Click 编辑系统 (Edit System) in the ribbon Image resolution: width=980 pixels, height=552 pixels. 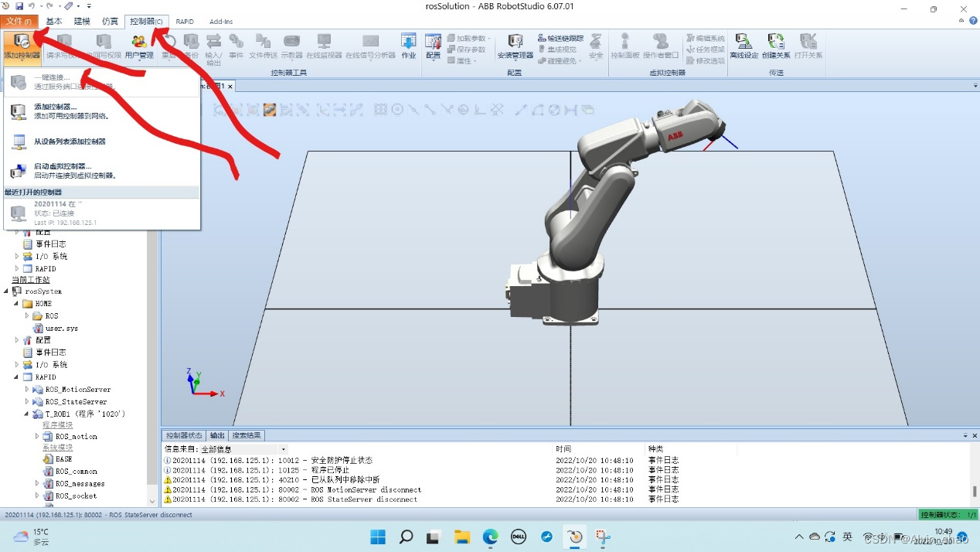click(705, 38)
